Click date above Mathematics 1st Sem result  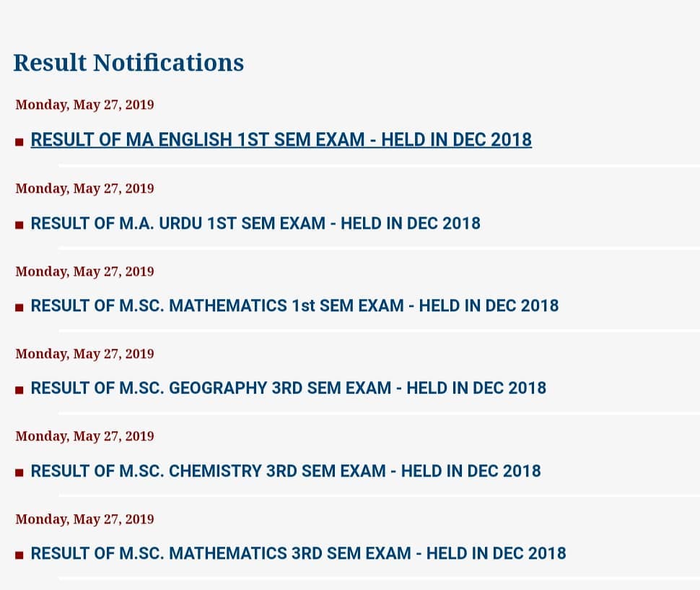(x=85, y=272)
